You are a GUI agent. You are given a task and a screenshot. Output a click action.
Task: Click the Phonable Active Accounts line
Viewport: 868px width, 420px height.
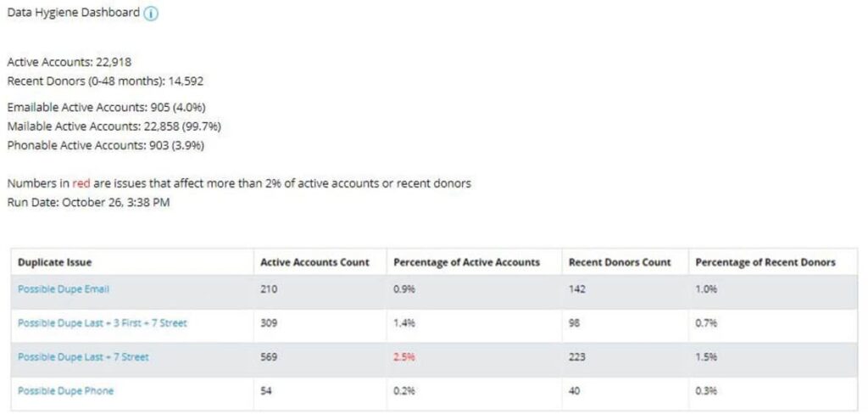point(106,146)
